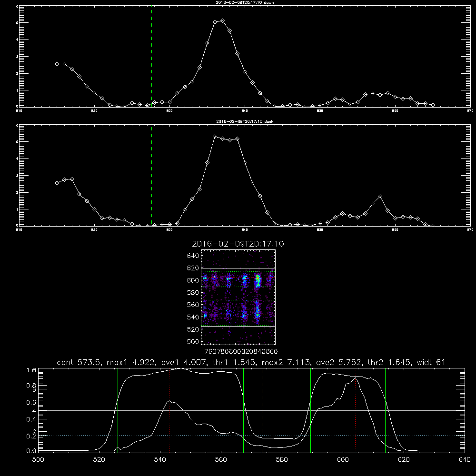
Task: Click the solid green boundary line near 567
Action: (x=243, y=410)
